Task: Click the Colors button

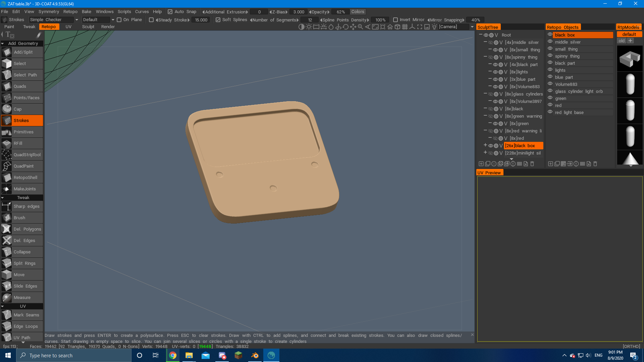Action: click(x=358, y=12)
